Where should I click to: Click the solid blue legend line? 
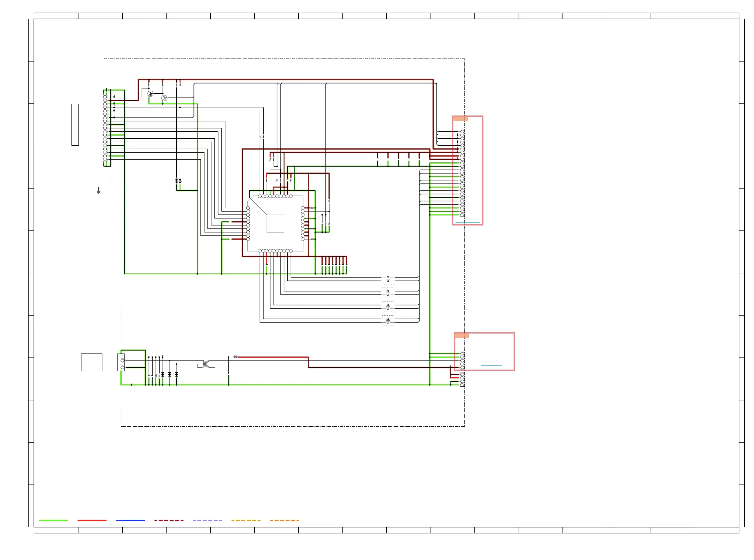point(130,520)
